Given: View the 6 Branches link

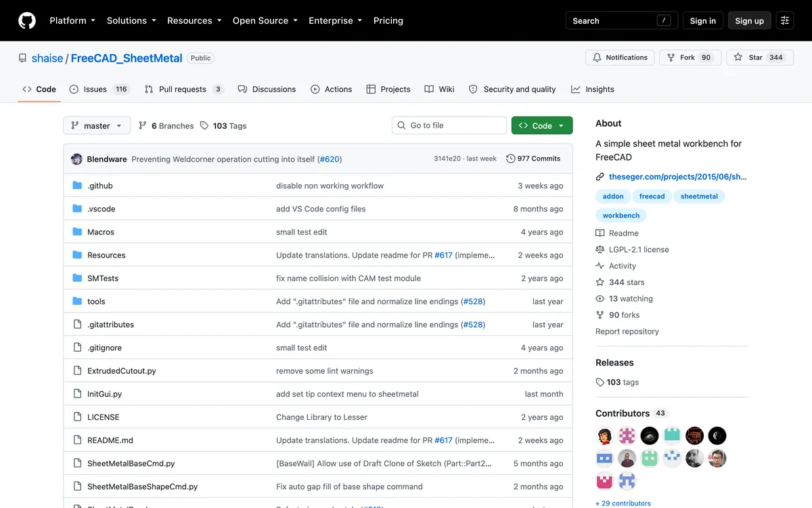Looking at the screenshot, I should (x=166, y=125).
